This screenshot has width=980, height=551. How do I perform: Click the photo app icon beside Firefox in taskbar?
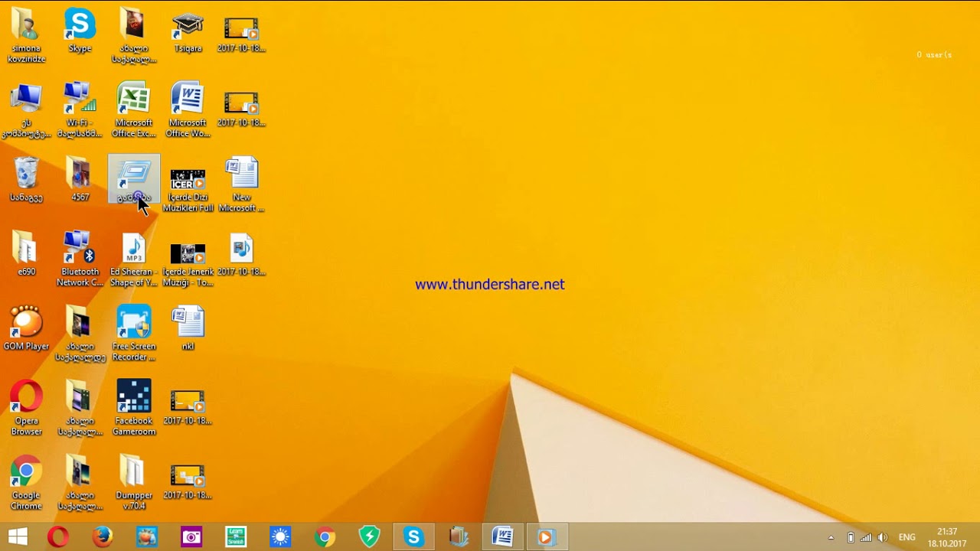click(147, 537)
